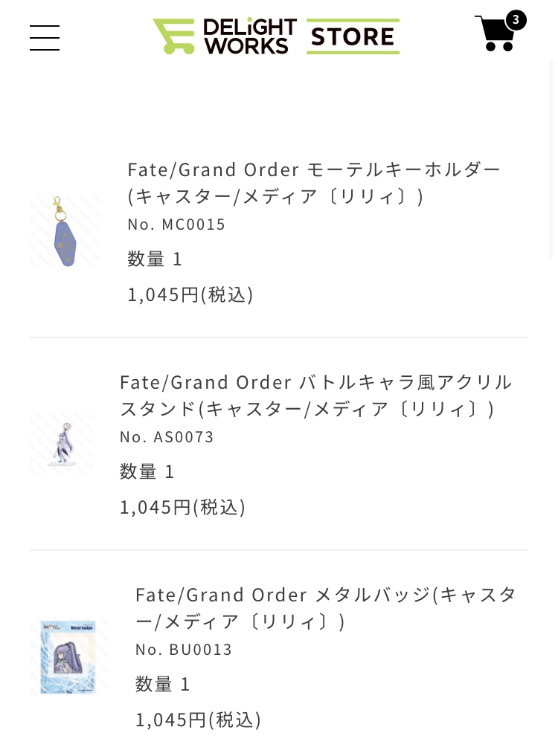Open the Metal badge product thumbnail

pos(68,656)
